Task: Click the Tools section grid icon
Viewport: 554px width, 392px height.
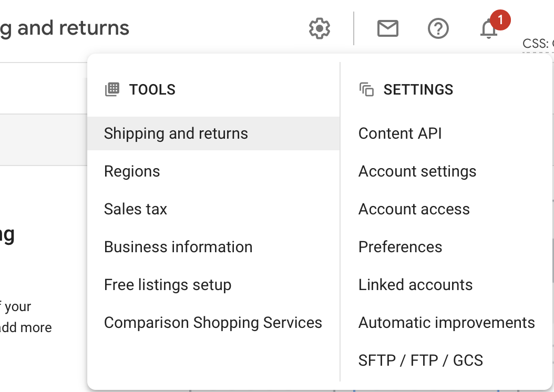Action: 112,89
